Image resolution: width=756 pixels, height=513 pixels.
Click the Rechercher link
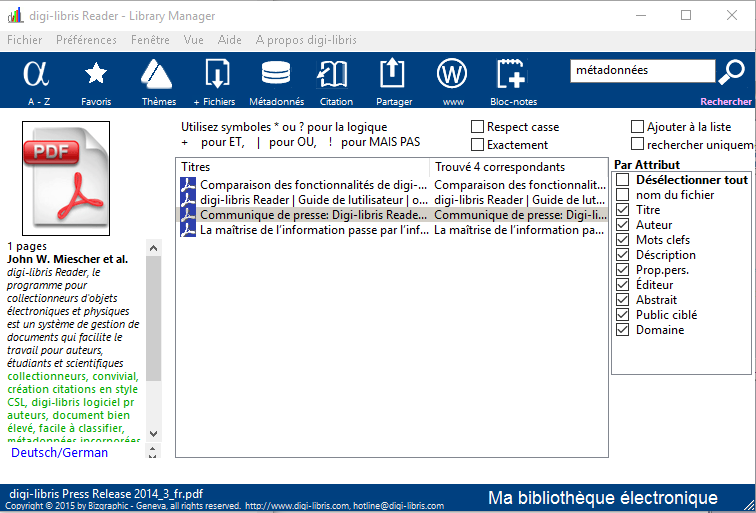click(x=726, y=102)
